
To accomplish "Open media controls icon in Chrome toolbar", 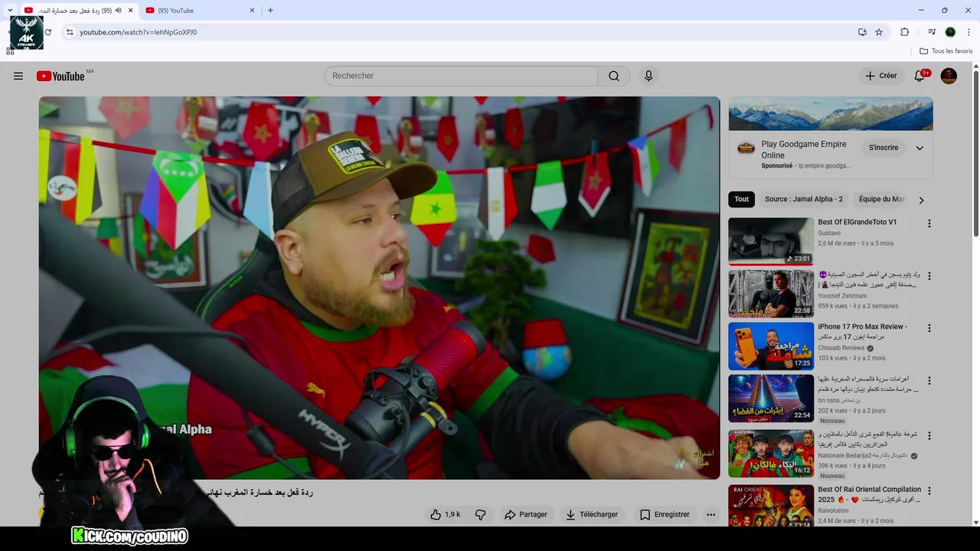I will coord(932,32).
